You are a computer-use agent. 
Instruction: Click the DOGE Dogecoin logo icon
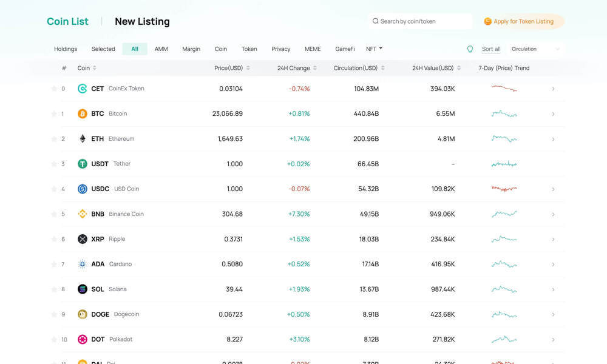82,314
